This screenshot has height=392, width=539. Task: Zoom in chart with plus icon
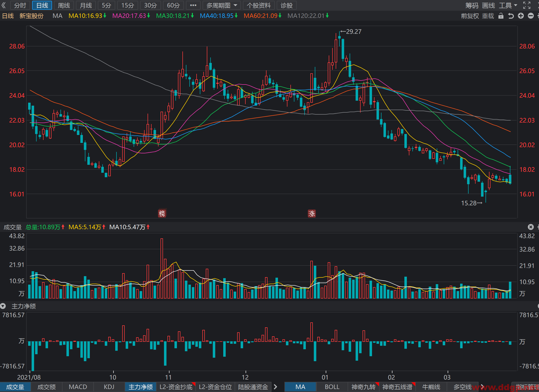[x=521, y=16]
